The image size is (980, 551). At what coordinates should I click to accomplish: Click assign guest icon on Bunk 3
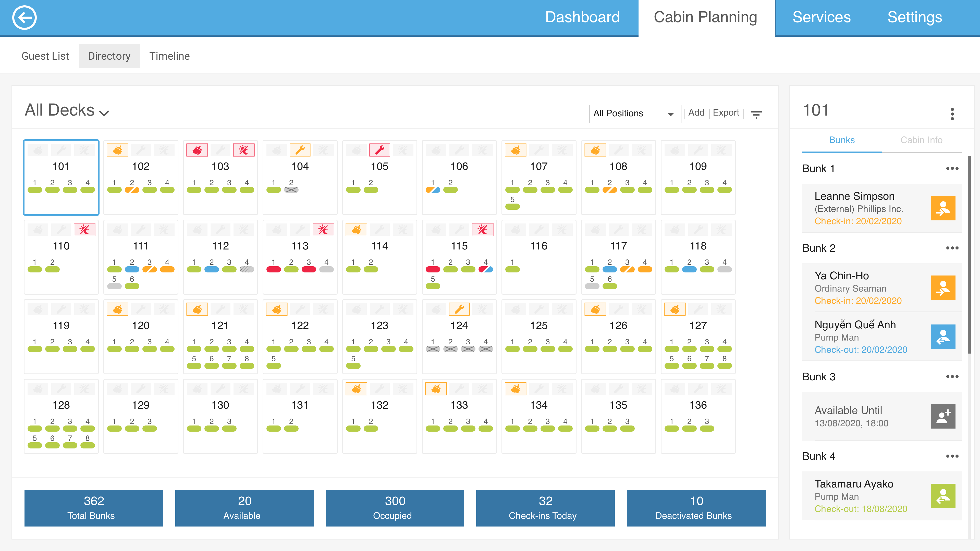tap(943, 416)
